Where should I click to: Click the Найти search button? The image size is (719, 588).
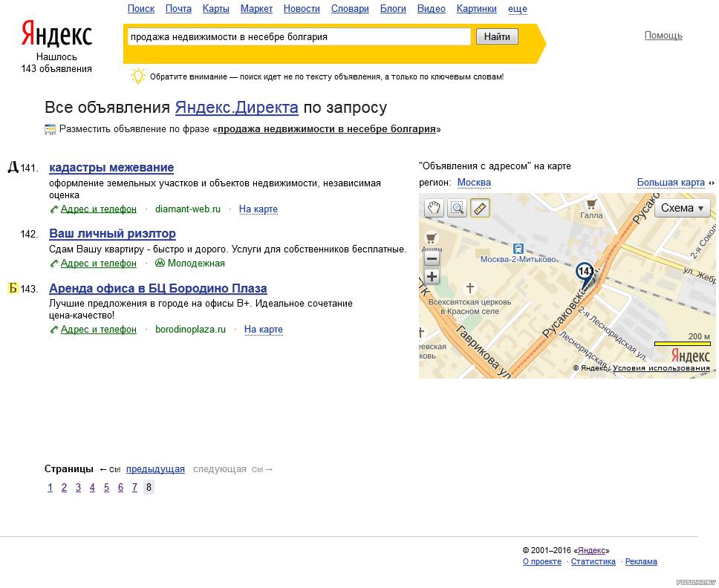(497, 36)
